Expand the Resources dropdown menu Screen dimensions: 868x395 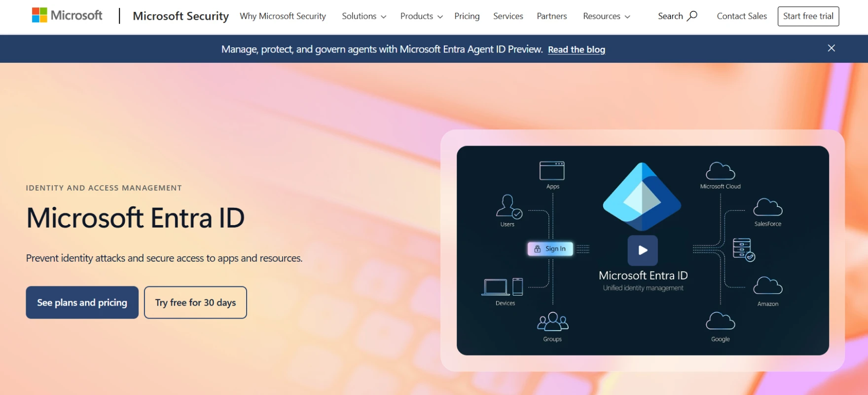607,16
